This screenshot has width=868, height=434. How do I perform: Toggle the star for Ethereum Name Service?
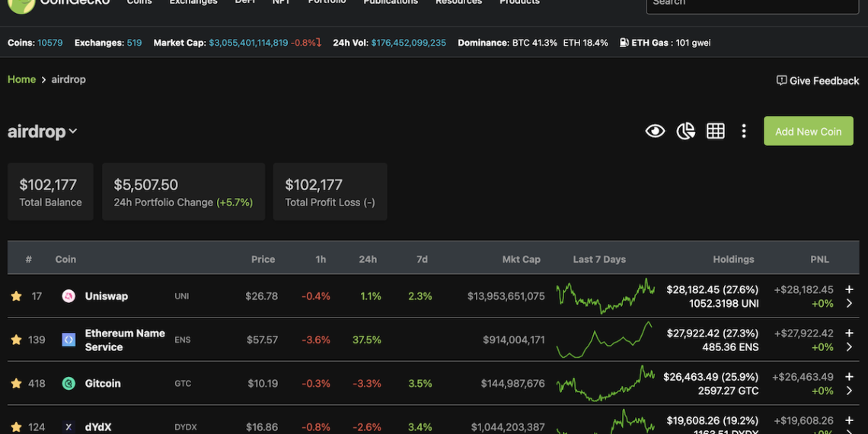click(16, 340)
